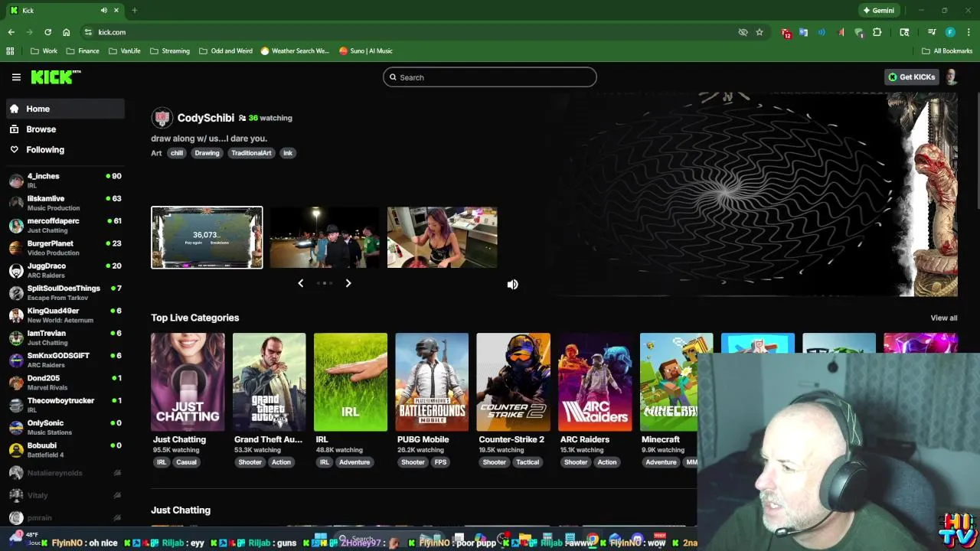Open BurgerPlanet channel in sidebar
The image size is (980, 551).
pyautogui.click(x=65, y=247)
